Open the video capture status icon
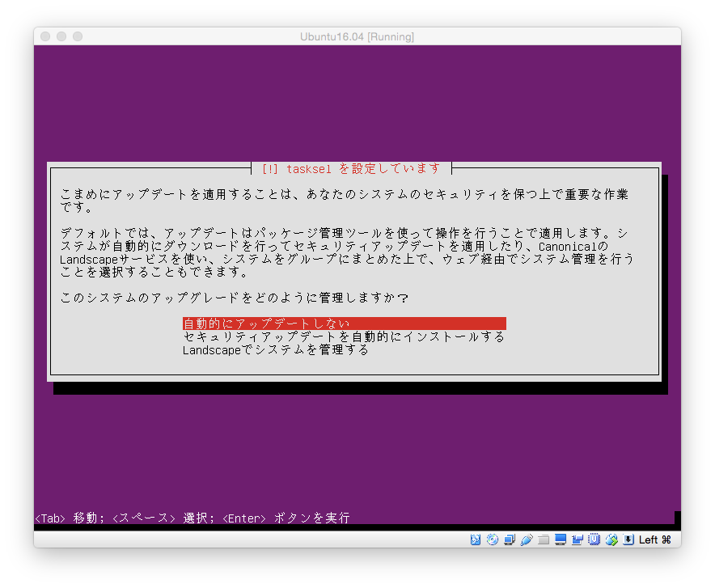This screenshot has height=588, width=715. (577, 539)
